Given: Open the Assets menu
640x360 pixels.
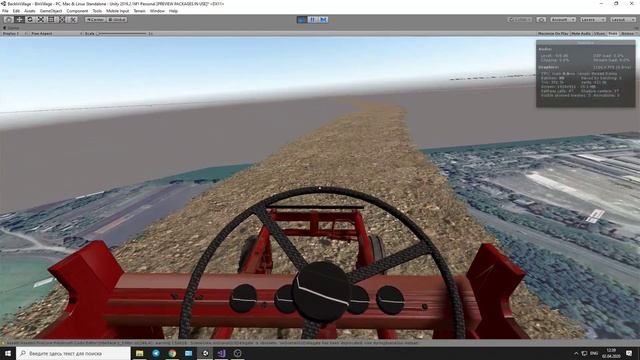Looking at the screenshot, I should pos(29,11).
